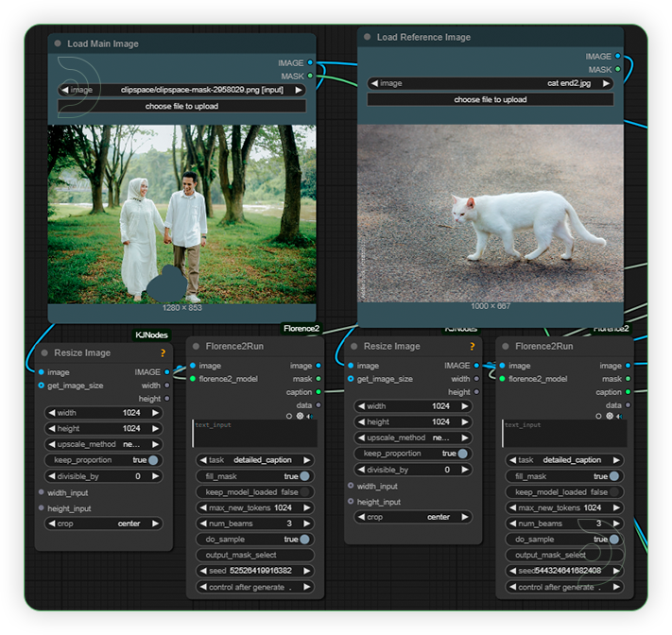The width and height of the screenshot is (672, 635).
Task: Click the text_input box in the right Florence2Run node
Action: [564, 434]
